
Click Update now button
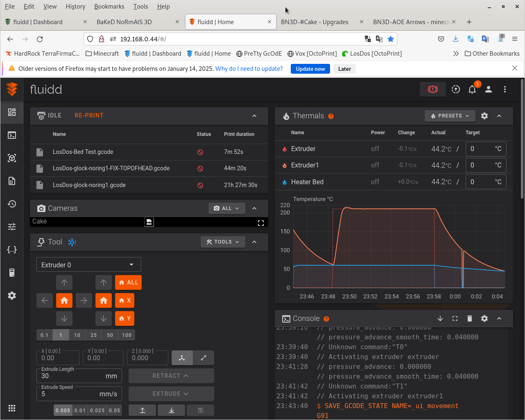coord(310,69)
